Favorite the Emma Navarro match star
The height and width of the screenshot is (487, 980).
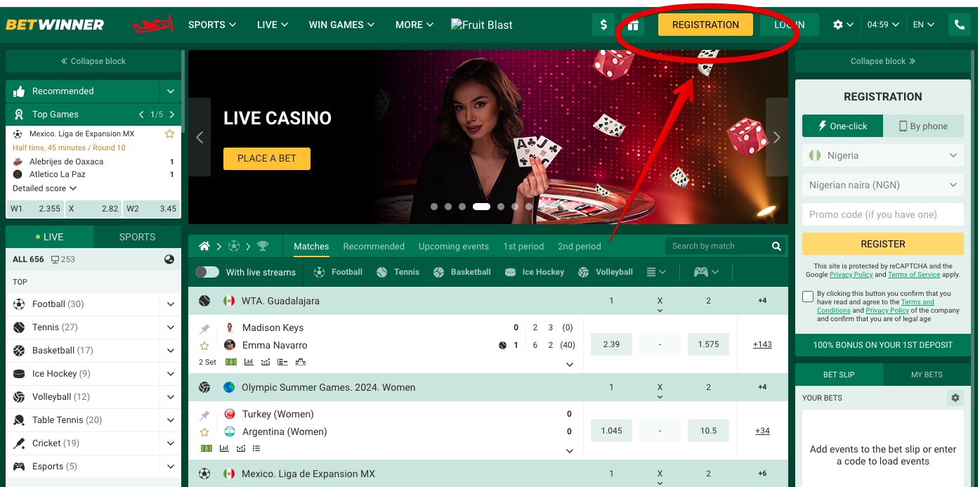tap(204, 345)
